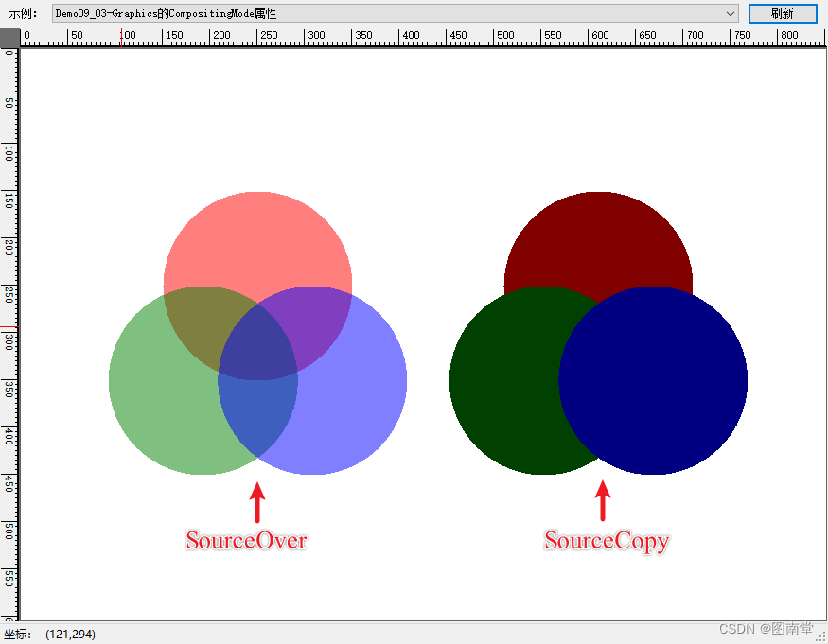Click the overlap of the three translucent circles
The width and height of the screenshot is (828, 644).
pyautogui.click(x=257, y=340)
